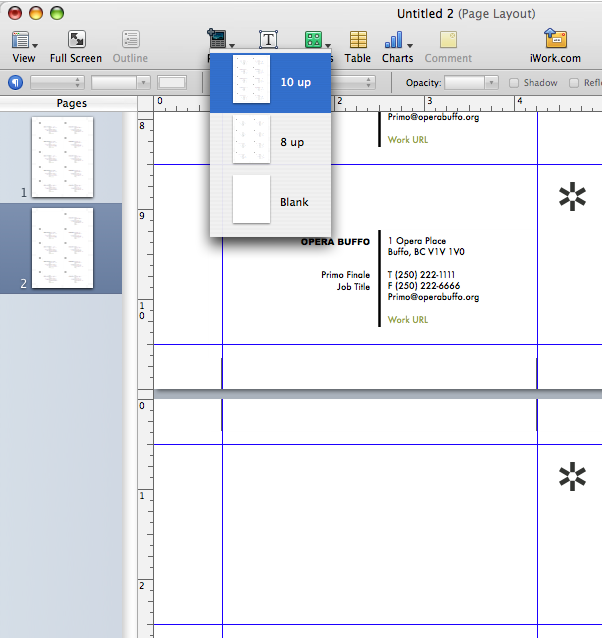Select page 2 thumbnail in sidebar
602x638 pixels.
[x=62, y=248]
